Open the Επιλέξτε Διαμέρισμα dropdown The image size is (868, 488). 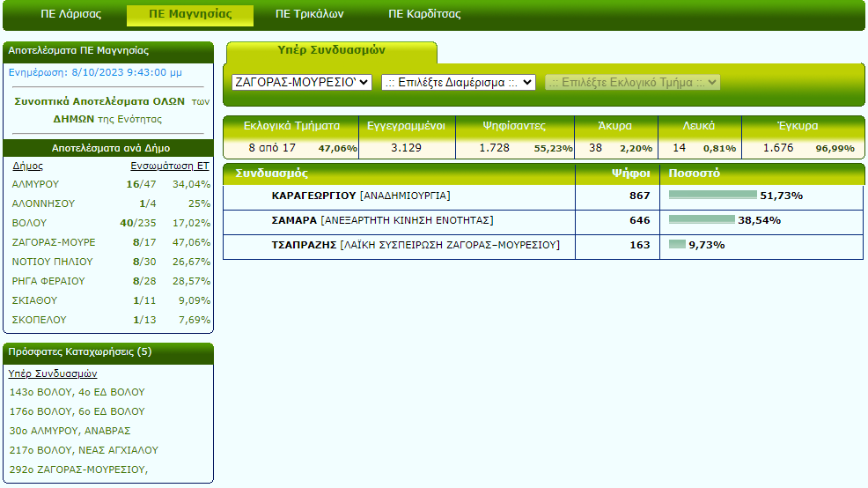458,82
